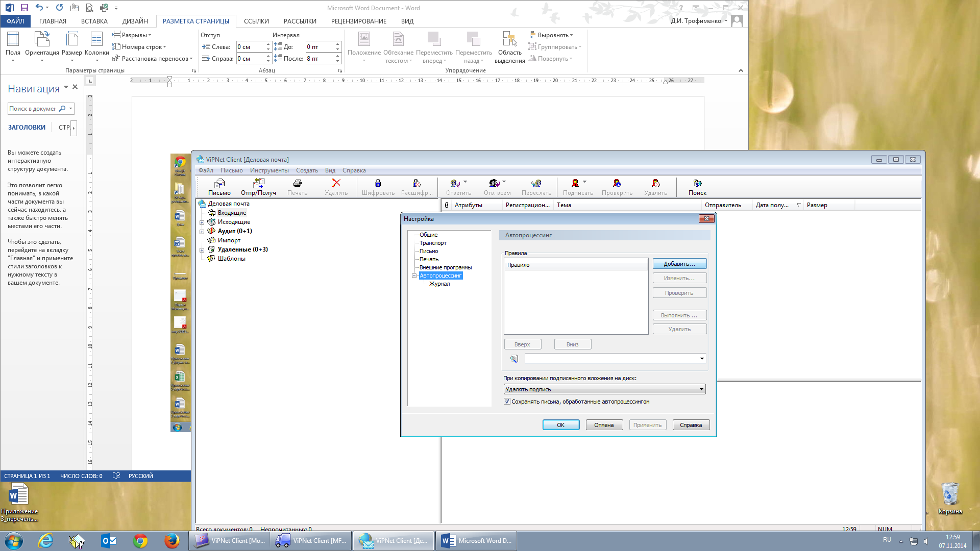Collapse the Автопроцессинг tree node
Image resolution: width=980 pixels, height=551 pixels.
coord(414,275)
